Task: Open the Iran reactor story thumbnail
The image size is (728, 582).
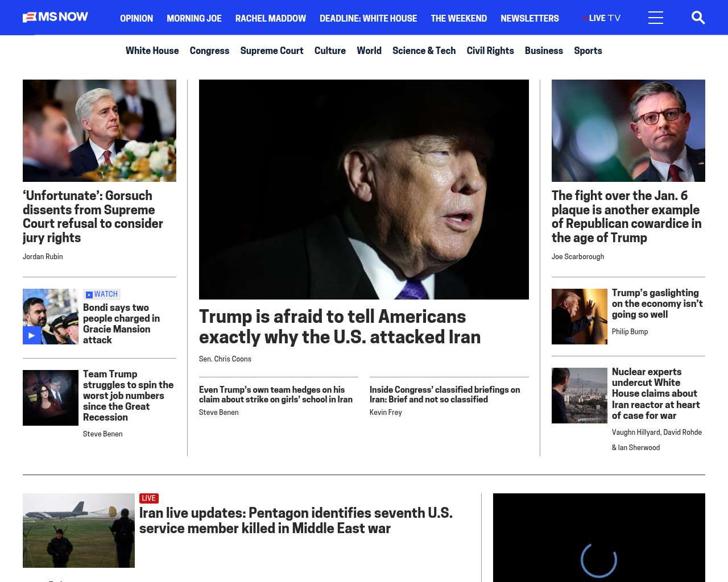Action: click(x=580, y=396)
